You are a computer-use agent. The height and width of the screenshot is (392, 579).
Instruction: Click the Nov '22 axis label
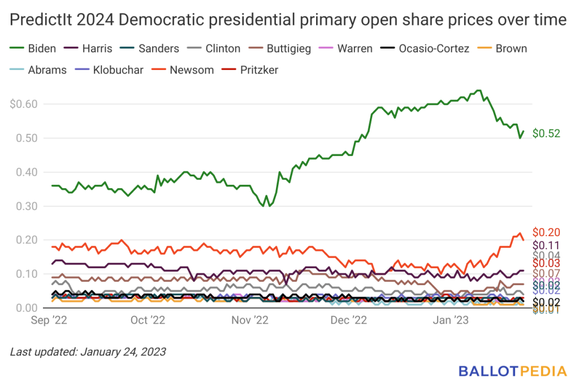click(250, 320)
